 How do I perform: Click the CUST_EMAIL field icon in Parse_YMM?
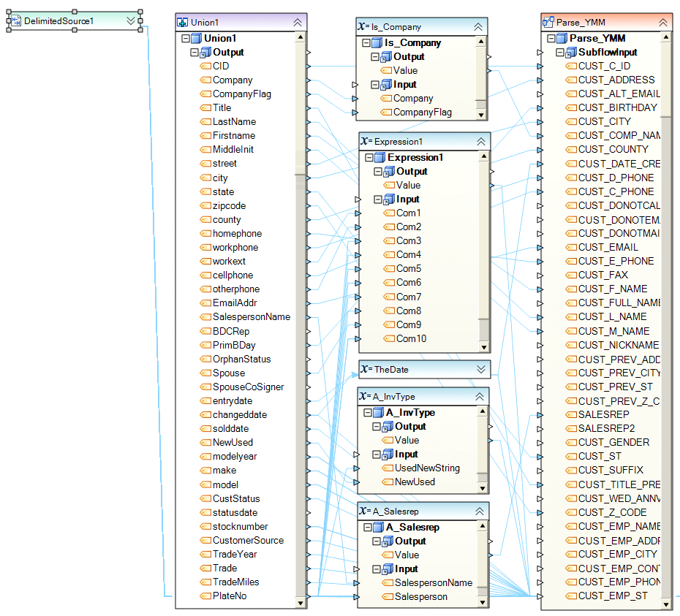571,248
